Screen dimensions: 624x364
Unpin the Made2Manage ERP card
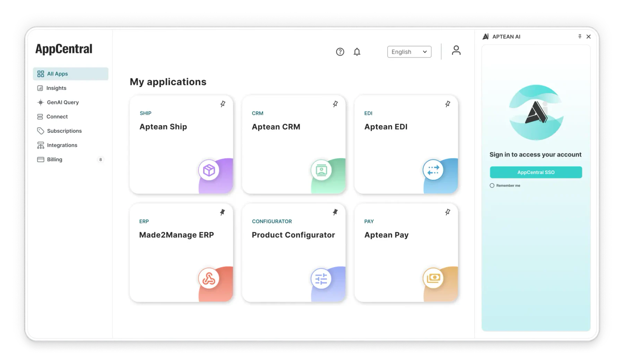[x=223, y=212]
